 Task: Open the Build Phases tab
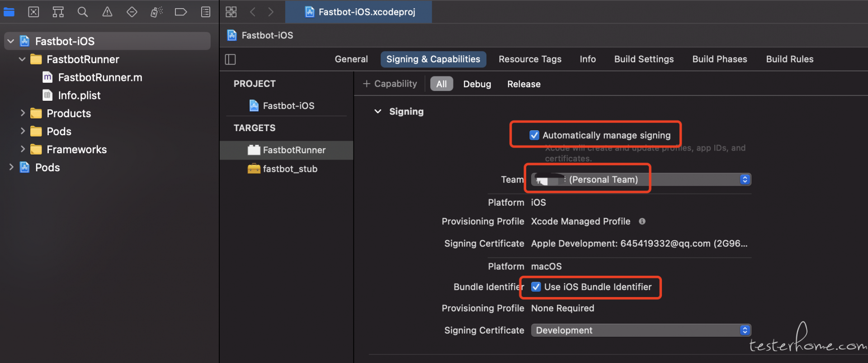[720, 59]
